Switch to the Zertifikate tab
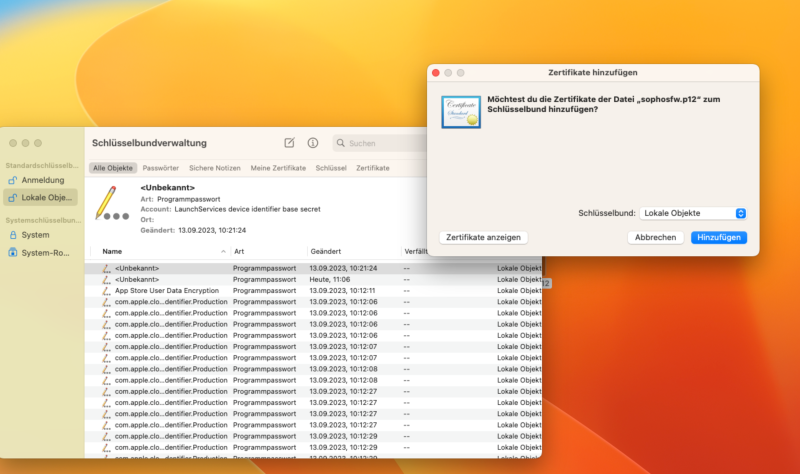The image size is (800, 474). (373, 168)
